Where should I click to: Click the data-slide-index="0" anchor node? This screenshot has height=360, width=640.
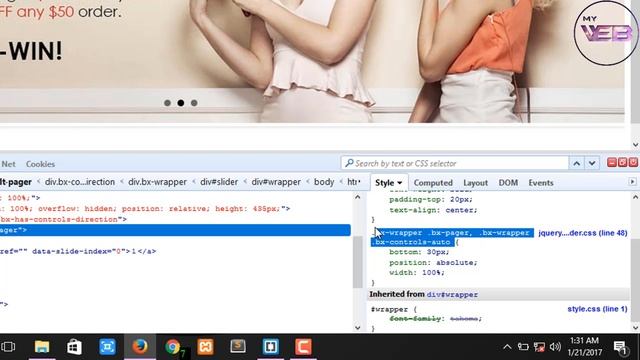[x=78, y=251]
